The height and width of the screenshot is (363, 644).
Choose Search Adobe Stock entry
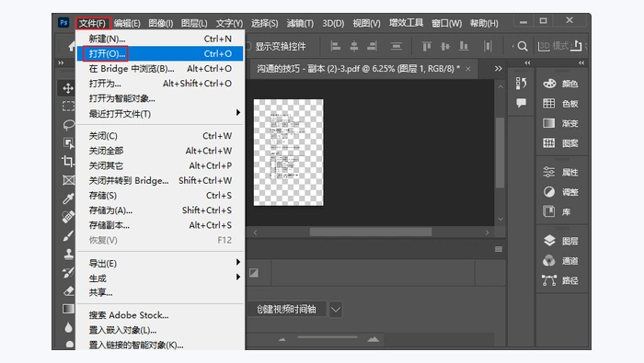(x=160, y=315)
